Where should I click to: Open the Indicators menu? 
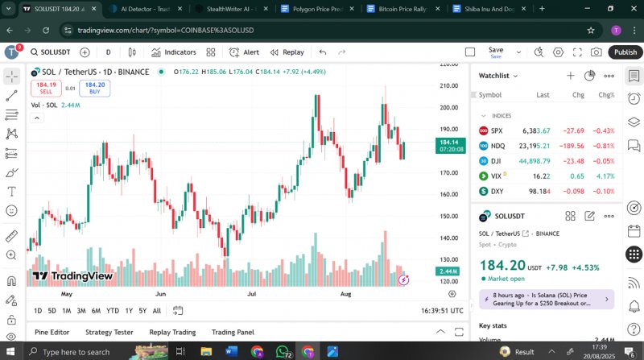pyautogui.click(x=174, y=52)
